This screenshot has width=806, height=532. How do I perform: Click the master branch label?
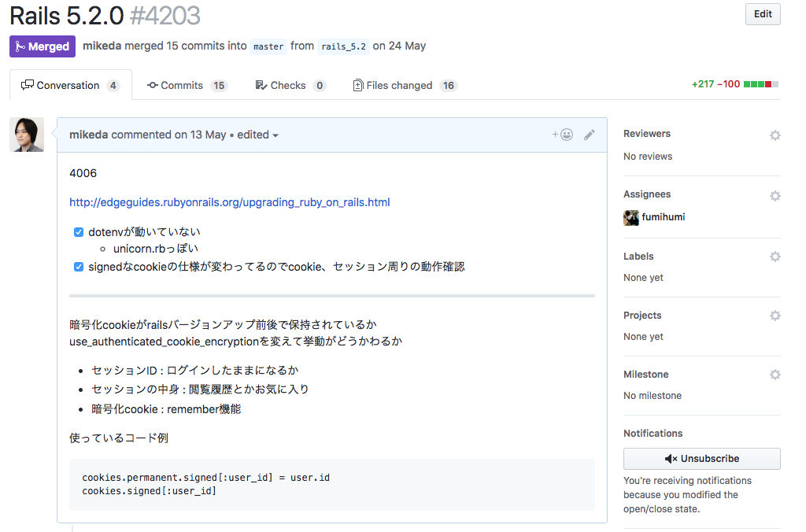click(x=268, y=46)
